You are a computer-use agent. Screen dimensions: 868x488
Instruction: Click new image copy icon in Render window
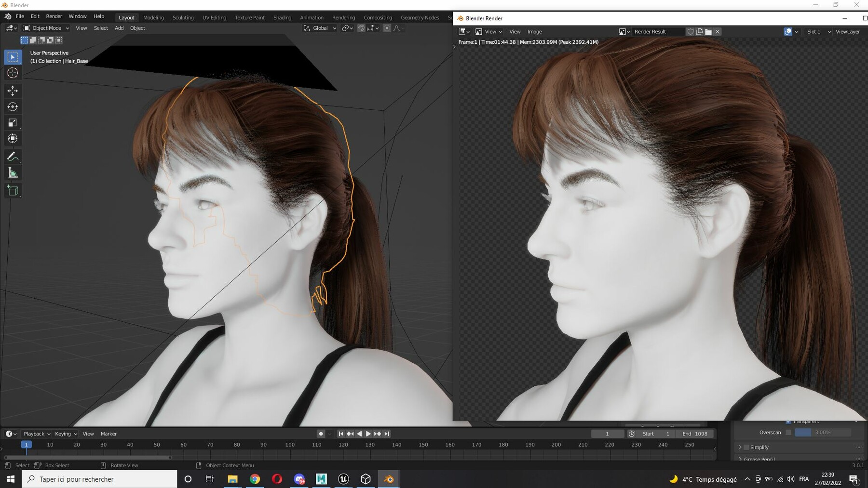click(x=699, y=32)
